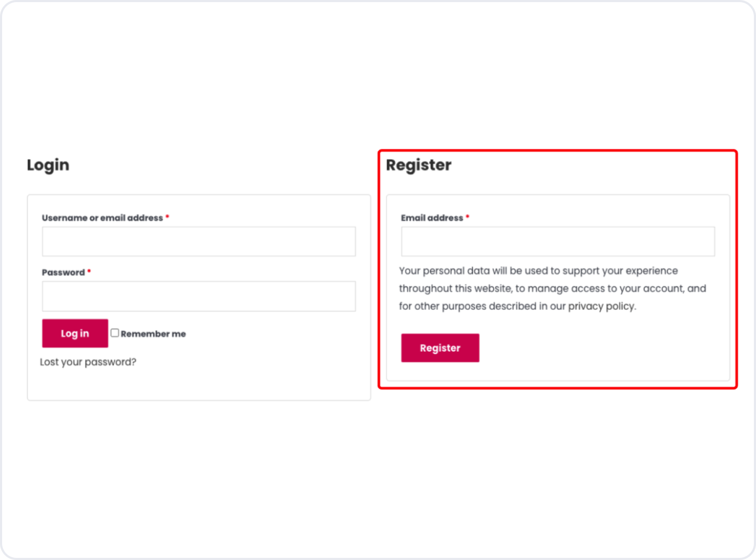Click the Username or email address input field

198,241
